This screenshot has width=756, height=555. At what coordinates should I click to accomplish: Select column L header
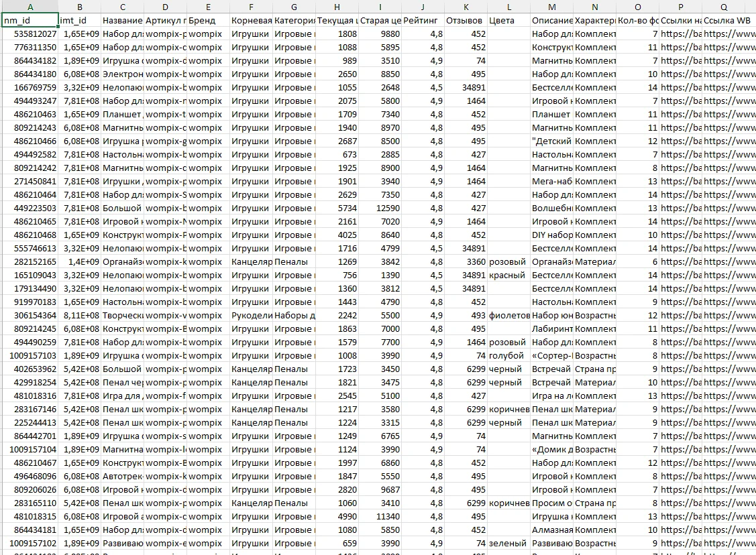click(508, 7)
